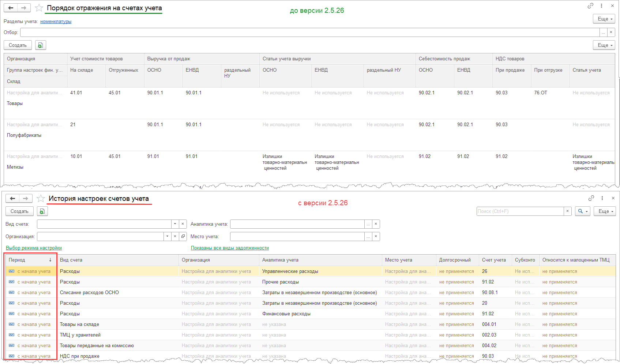Open the kebab menu in the upper window
The image size is (620, 364).
pos(601,6)
